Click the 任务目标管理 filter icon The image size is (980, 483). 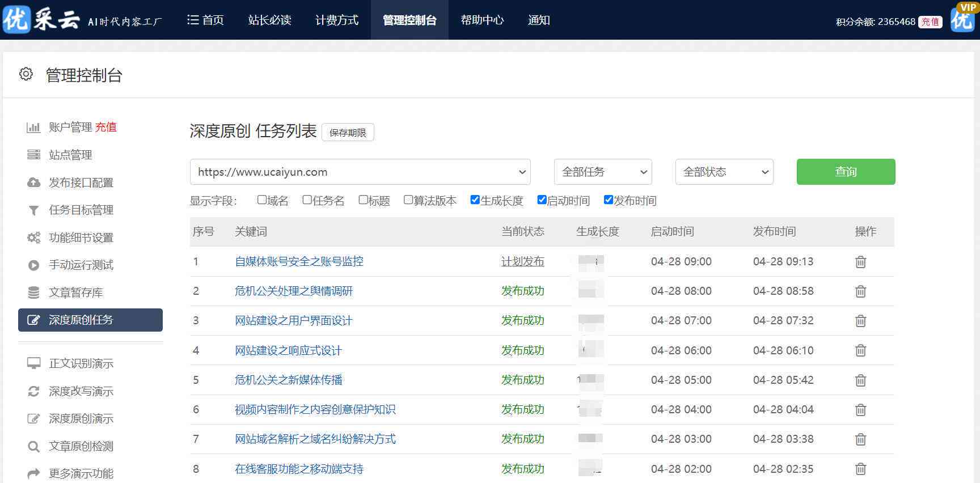point(33,210)
